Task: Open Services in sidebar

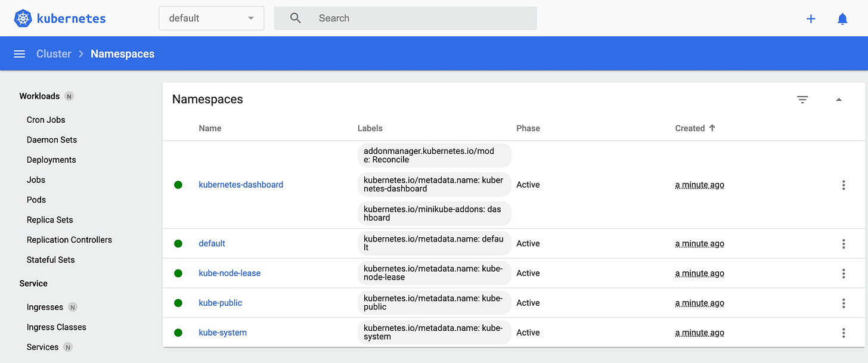Action: pyautogui.click(x=42, y=347)
